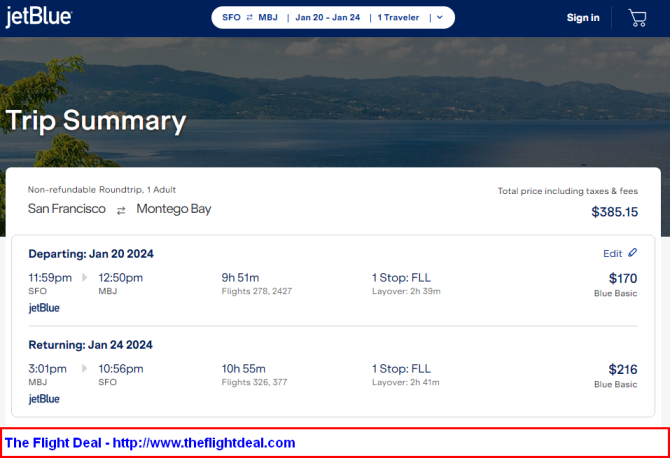Click the San Francisco city name

pyautogui.click(x=67, y=208)
